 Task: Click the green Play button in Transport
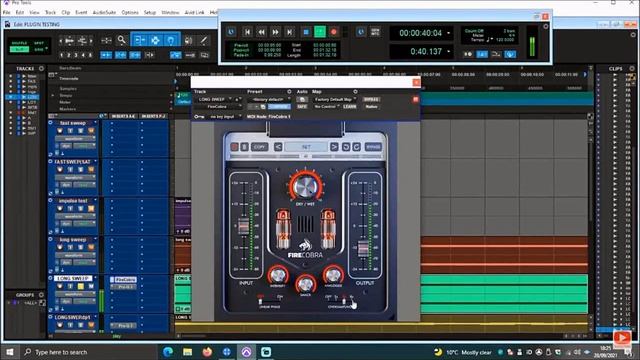(320, 32)
